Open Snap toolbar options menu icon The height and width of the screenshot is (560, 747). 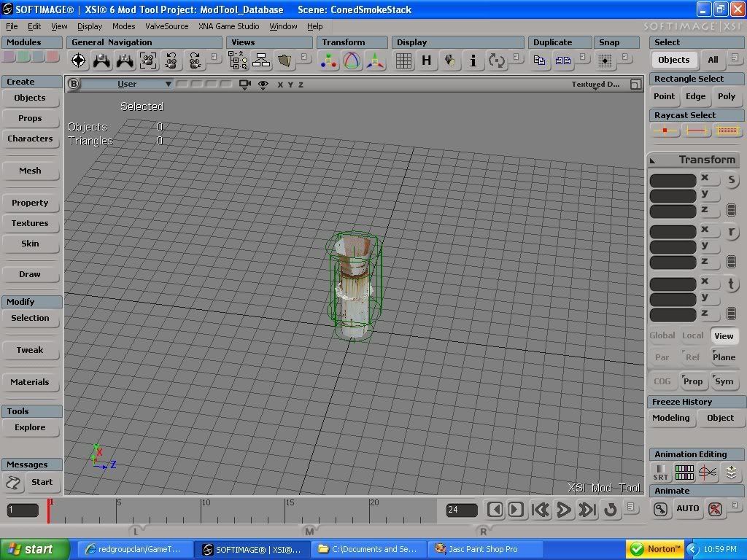click(624, 57)
